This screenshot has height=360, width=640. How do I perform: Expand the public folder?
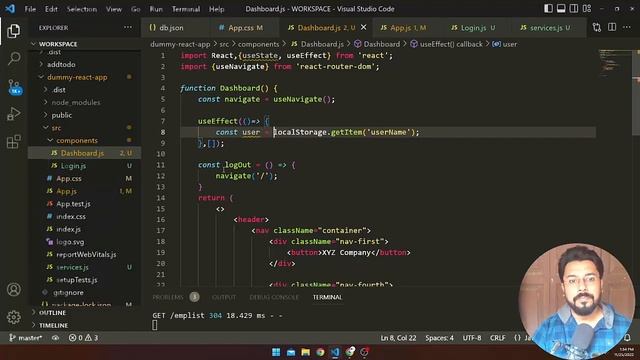click(x=62, y=115)
